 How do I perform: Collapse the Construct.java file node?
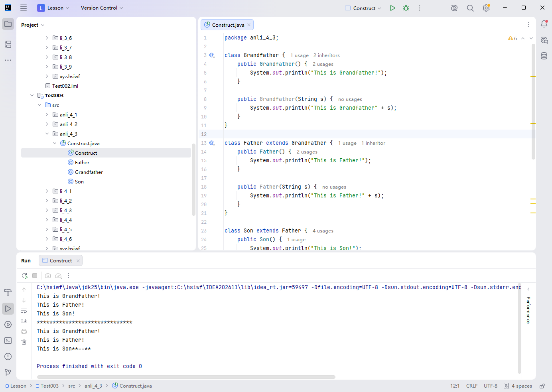55,144
